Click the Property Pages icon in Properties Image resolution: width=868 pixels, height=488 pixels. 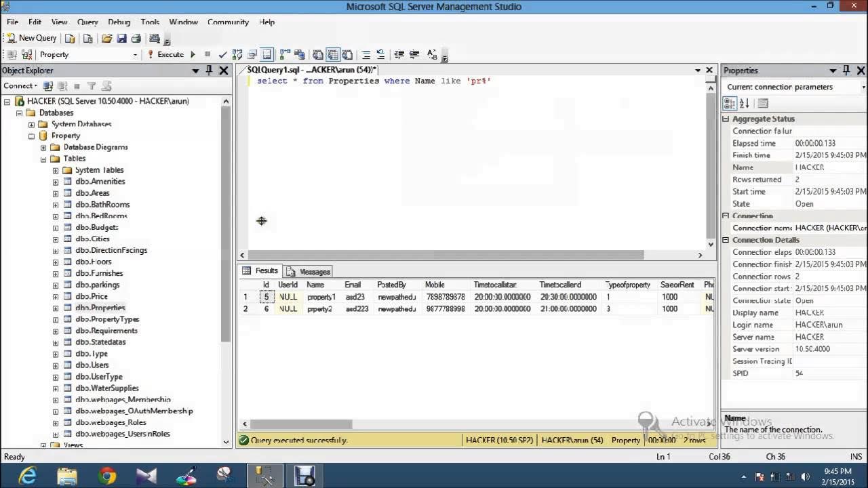[x=763, y=104]
